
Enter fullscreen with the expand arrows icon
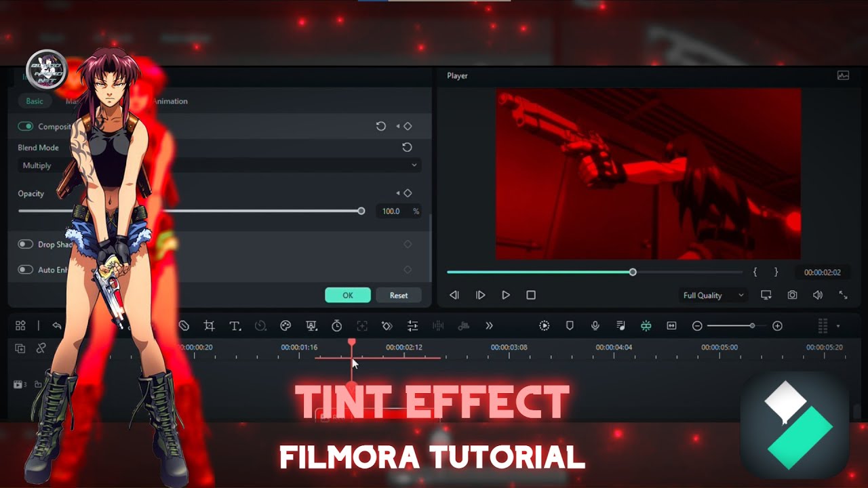point(843,295)
